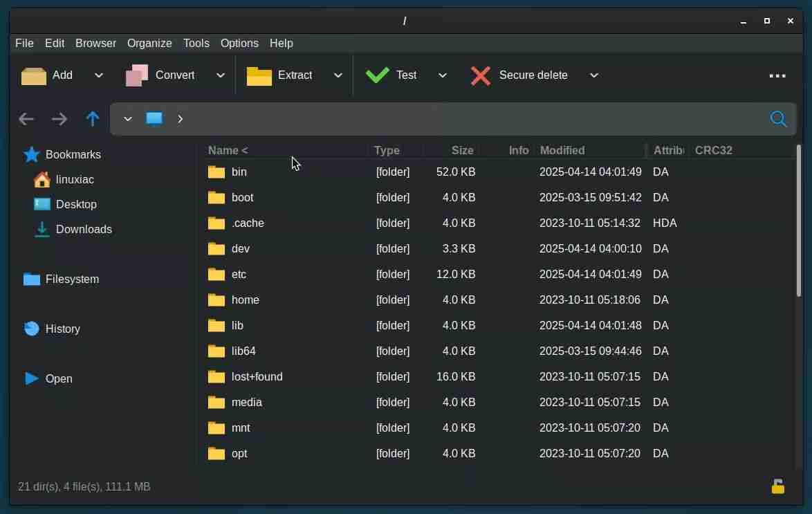Click the vertical scrollbar of file list
Image resolution: width=812 pixels, height=514 pixels.
point(799,221)
